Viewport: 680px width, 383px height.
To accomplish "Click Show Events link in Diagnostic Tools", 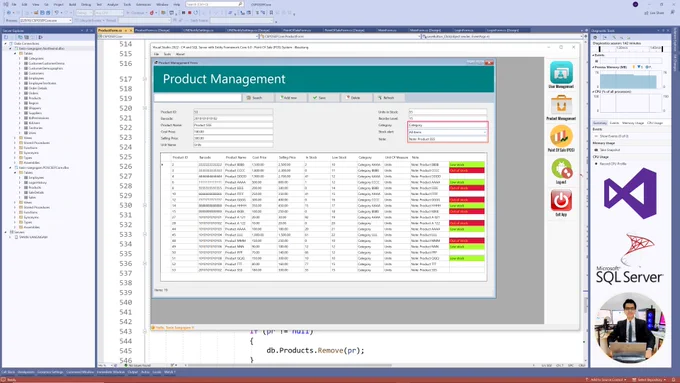I will pos(614,136).
